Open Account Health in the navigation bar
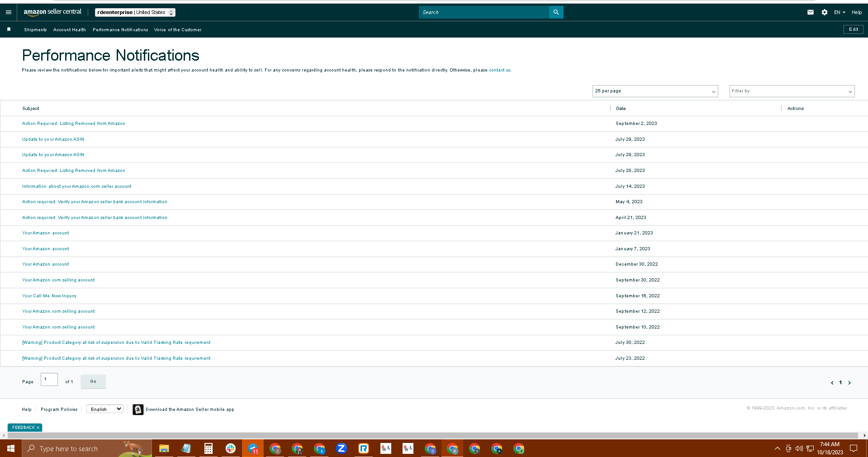Screen dimensions: 868x457 tap(70, 30)
